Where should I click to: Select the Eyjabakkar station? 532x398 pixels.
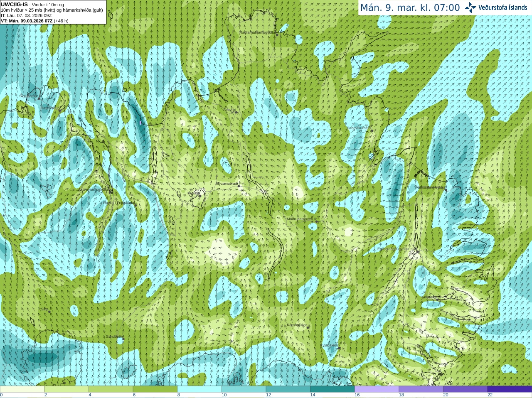coord(339,348)
